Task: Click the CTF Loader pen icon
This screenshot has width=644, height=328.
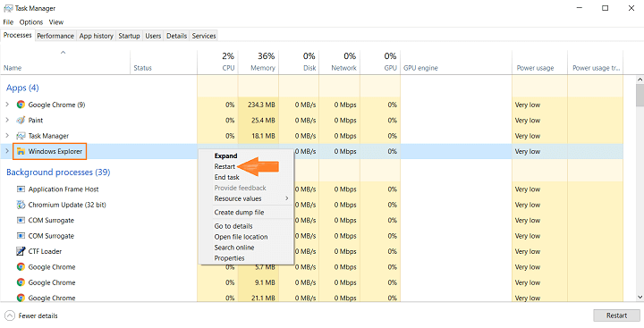Action: click(x=21, y=251)
